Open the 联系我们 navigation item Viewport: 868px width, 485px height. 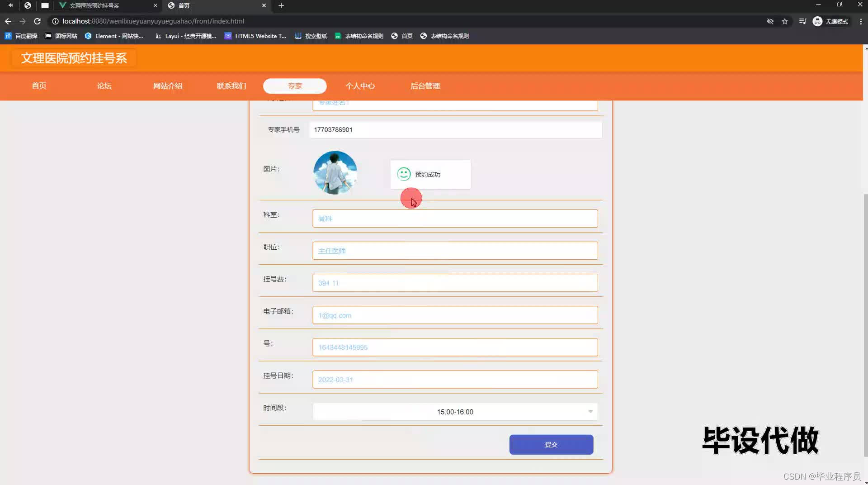click(x=231, y=86)
